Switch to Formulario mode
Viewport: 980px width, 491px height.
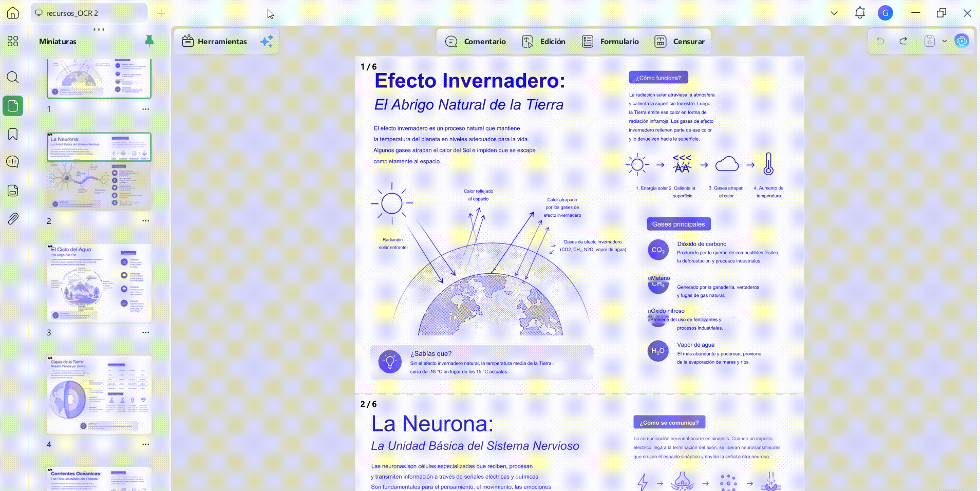(x=610, y=42)
